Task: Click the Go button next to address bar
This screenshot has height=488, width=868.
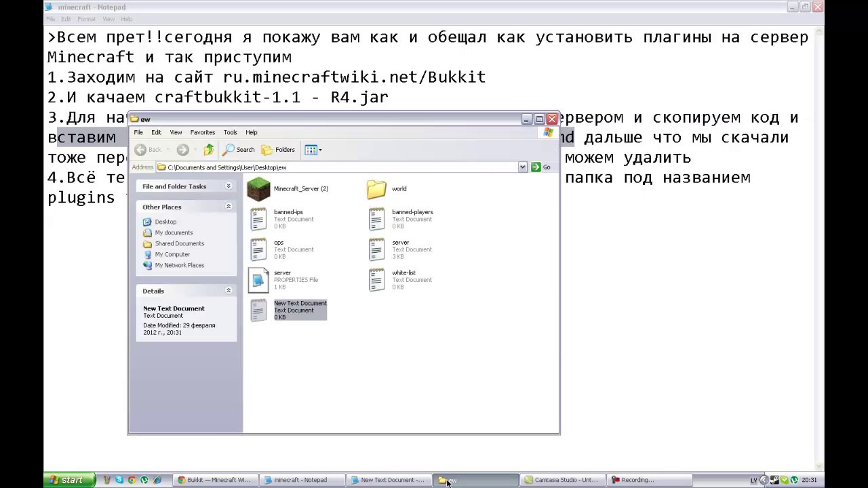Action: click(541, 167)
